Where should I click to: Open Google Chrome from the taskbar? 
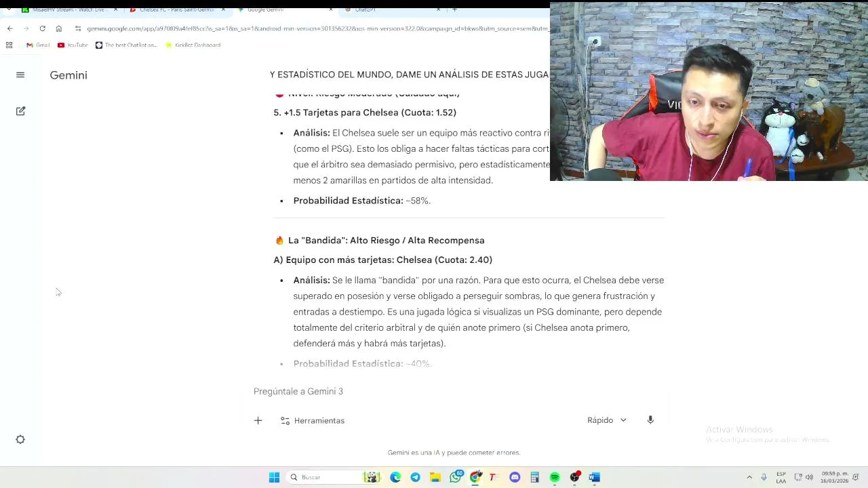coord(475,477)
